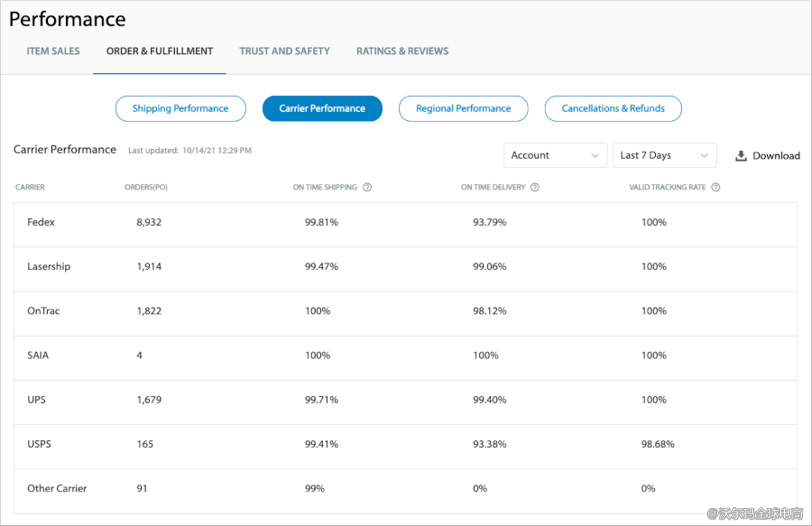Open the Last 7 Days date range dropdown
This screenshot has height=526, width=812.
click(664, 155)
